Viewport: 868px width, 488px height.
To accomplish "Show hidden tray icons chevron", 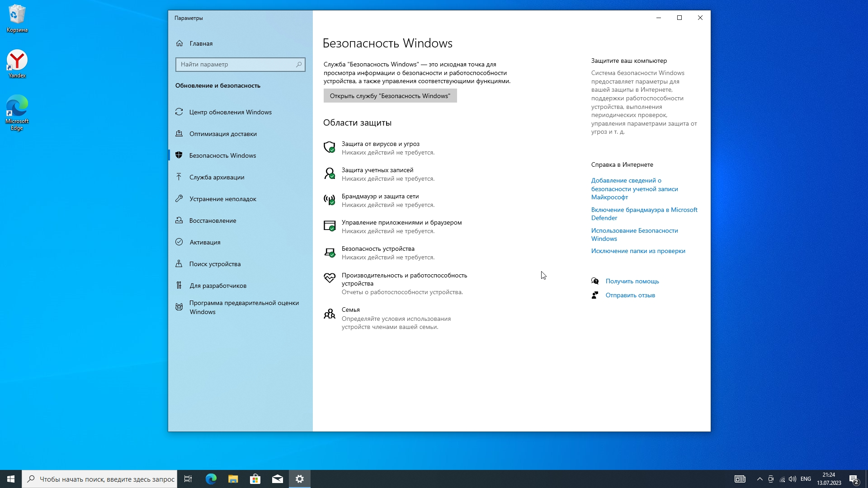I will [759, 479].
